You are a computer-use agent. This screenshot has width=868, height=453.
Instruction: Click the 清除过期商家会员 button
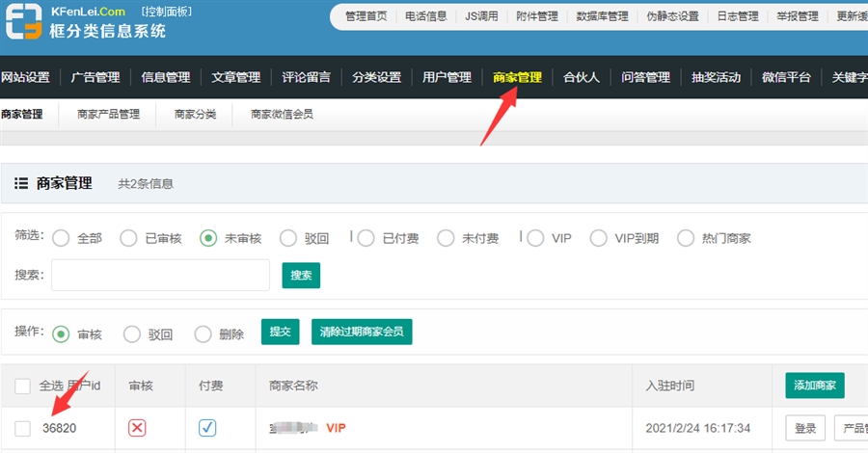(362, 332)
